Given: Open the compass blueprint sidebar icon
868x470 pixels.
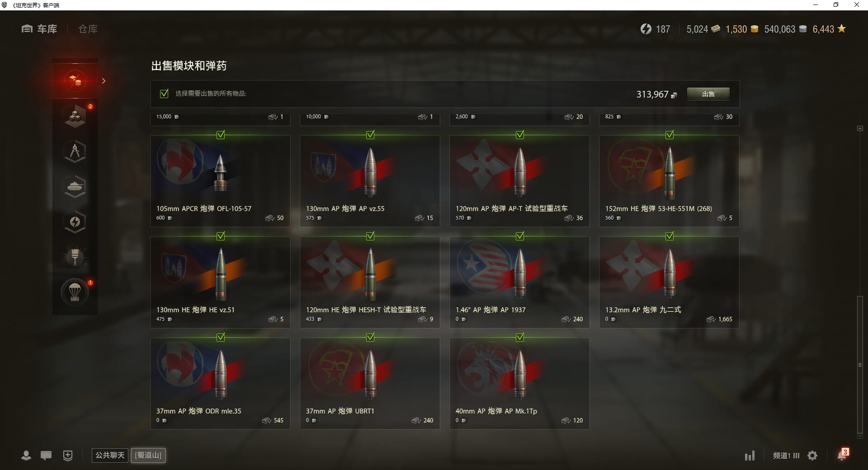Looking at the screenshot, I should click(75, 151).
